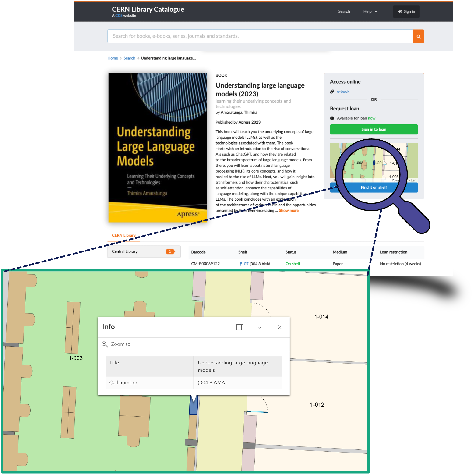Focus the catalogue search input field
This screenshot has height=474, width=476.
point(260,36)
